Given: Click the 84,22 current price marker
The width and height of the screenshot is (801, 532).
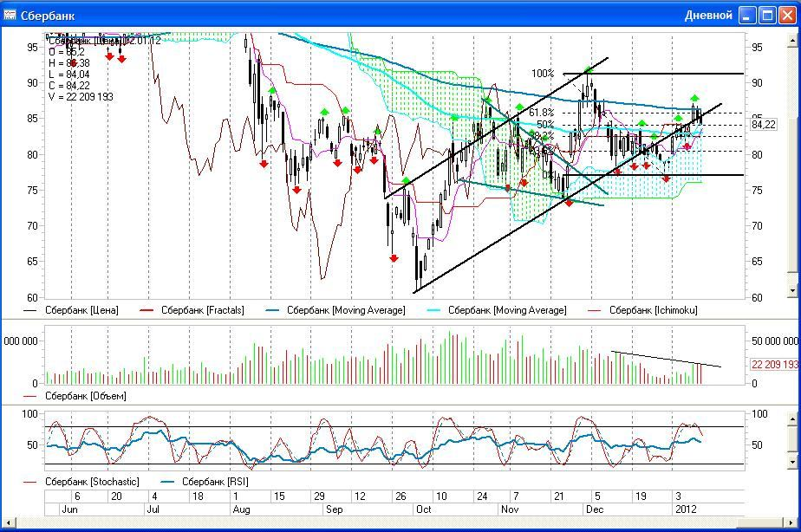Looking at the screenshot, I should (x=763, y=124).
